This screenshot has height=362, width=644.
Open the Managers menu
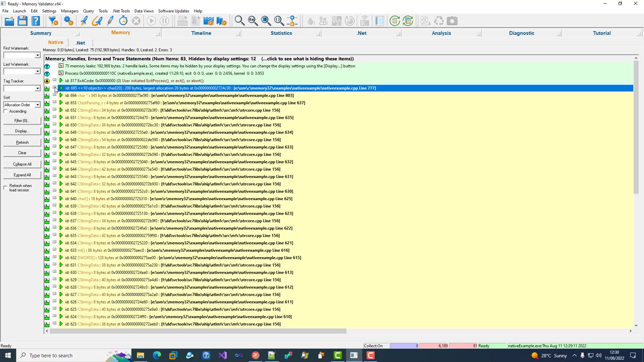point(69,11)
